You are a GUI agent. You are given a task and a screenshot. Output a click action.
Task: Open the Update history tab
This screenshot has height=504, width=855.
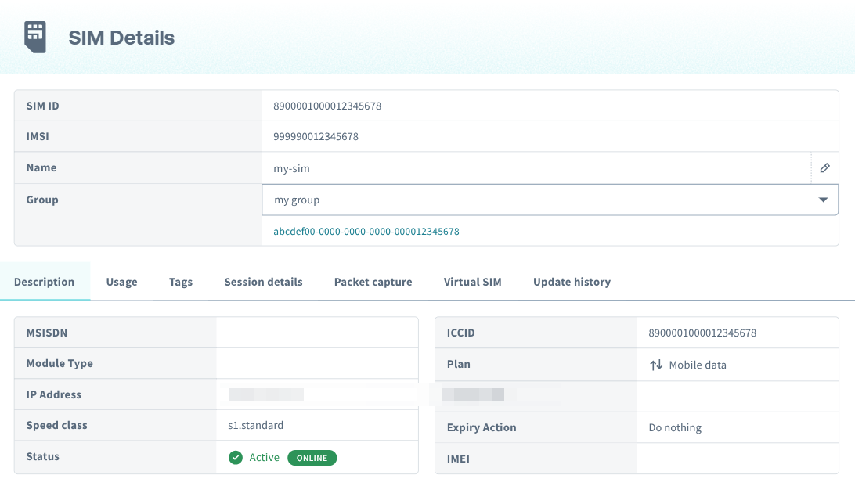pos(572,282)
